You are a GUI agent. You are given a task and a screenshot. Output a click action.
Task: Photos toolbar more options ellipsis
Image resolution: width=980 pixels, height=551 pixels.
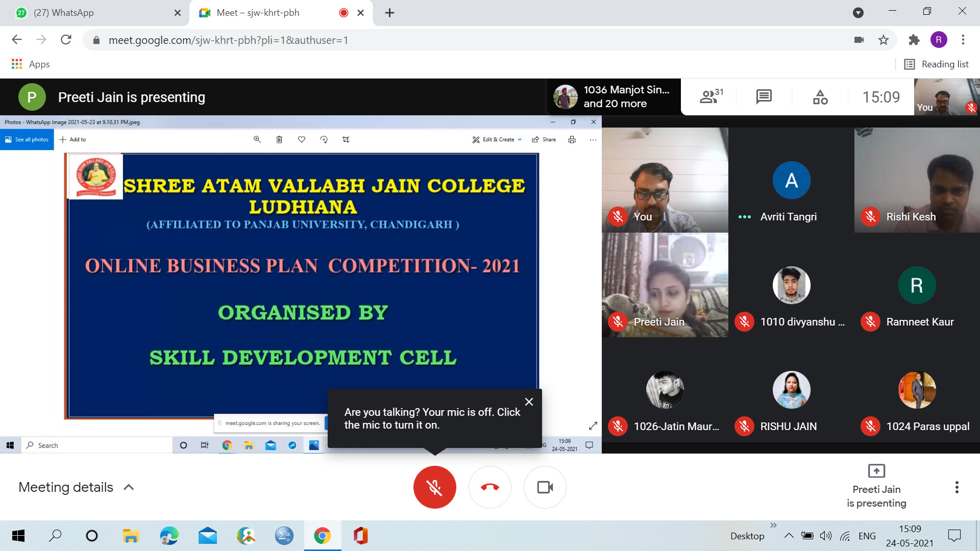tap(593, 139)
